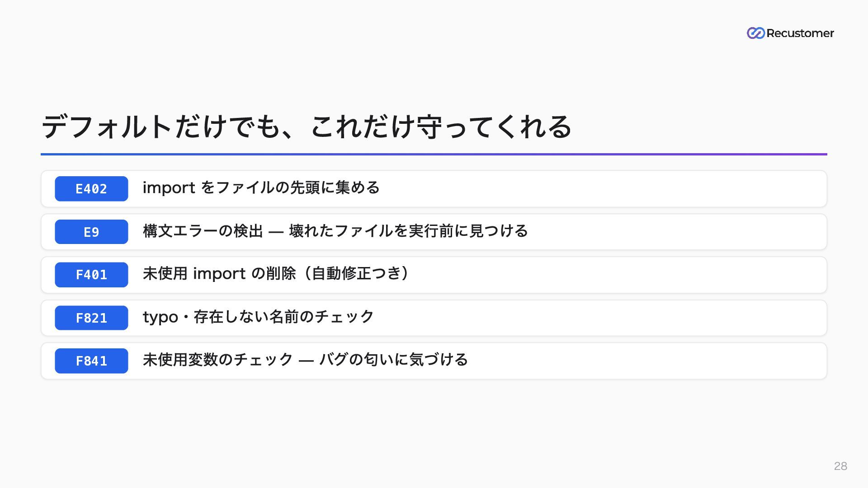This screenshot has height=488, width=868.
Task: Click the page number 28
Action: (840, 466)
